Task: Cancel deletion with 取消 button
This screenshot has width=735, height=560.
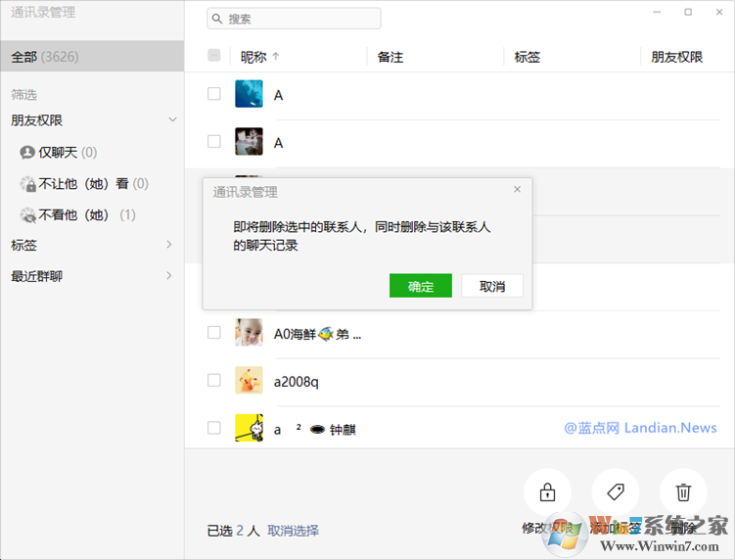Action: coord(492,286)
